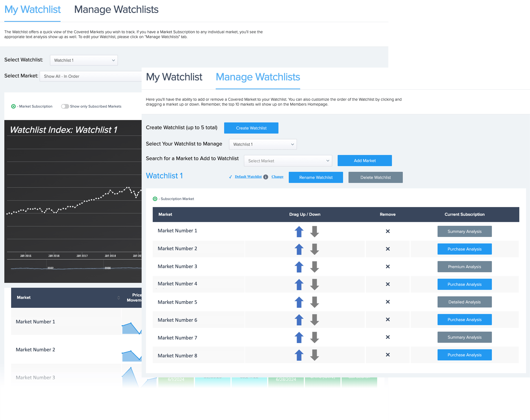Open the Select Market dropdown for adding markets
530x420 pixels.
click(288, 161)
